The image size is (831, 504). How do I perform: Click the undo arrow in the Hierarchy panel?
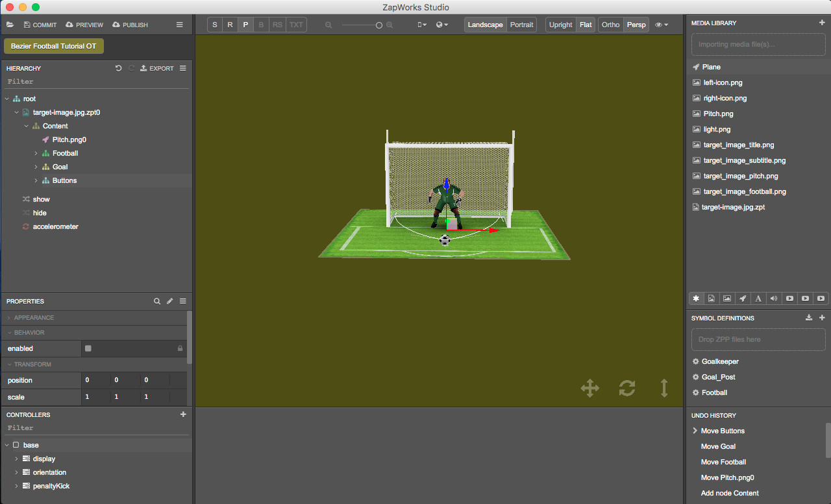point(118,68)
